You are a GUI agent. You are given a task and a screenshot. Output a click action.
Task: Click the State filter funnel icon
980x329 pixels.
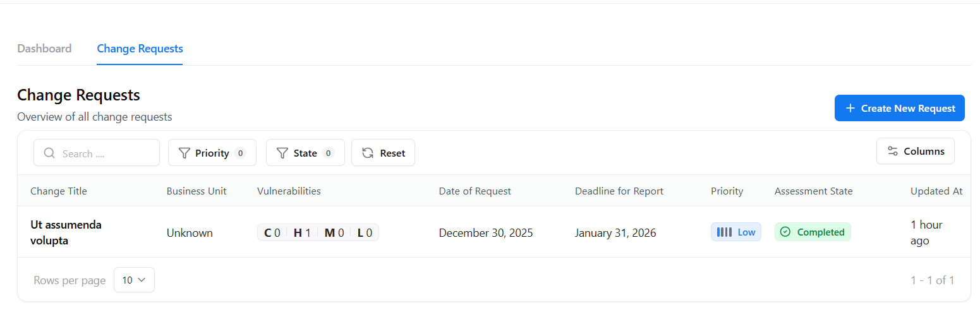282,153
